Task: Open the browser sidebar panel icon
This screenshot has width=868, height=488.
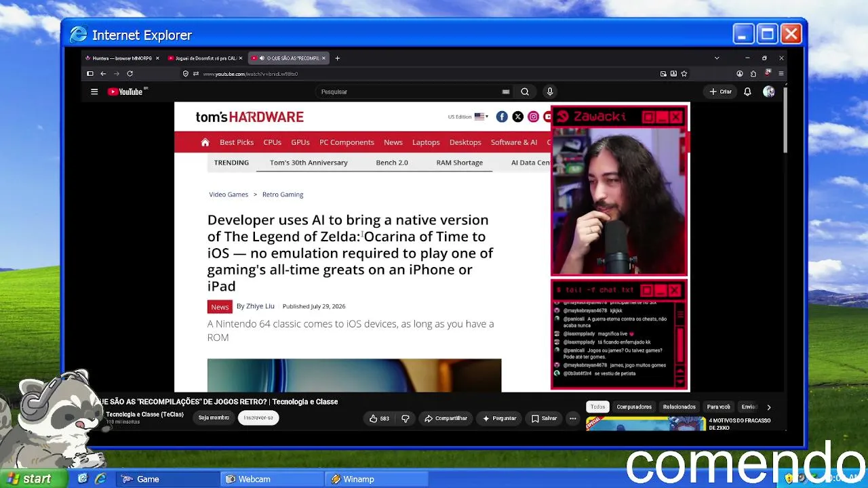Action: pyautogui.click(x=90, y=74)
